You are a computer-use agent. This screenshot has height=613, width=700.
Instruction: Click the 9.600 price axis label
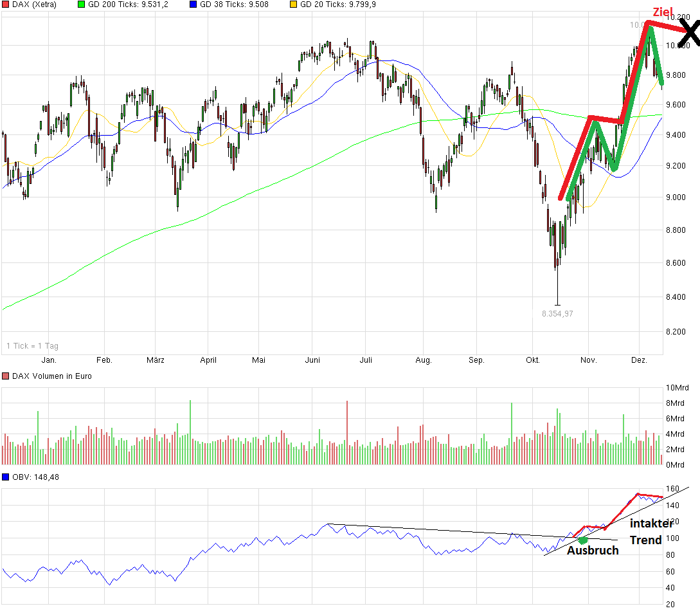pos(676,105)
